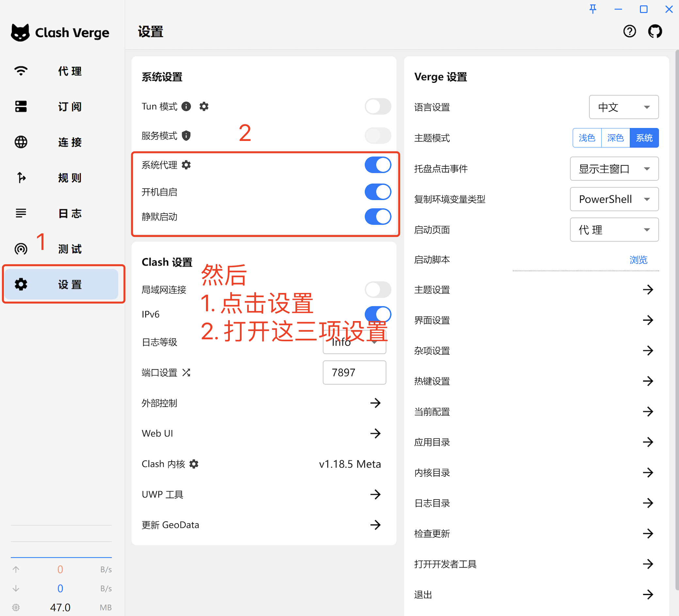Click the service mode shield icon
The height and width of the screenshot is (616, 679).
tap(186, 136)
